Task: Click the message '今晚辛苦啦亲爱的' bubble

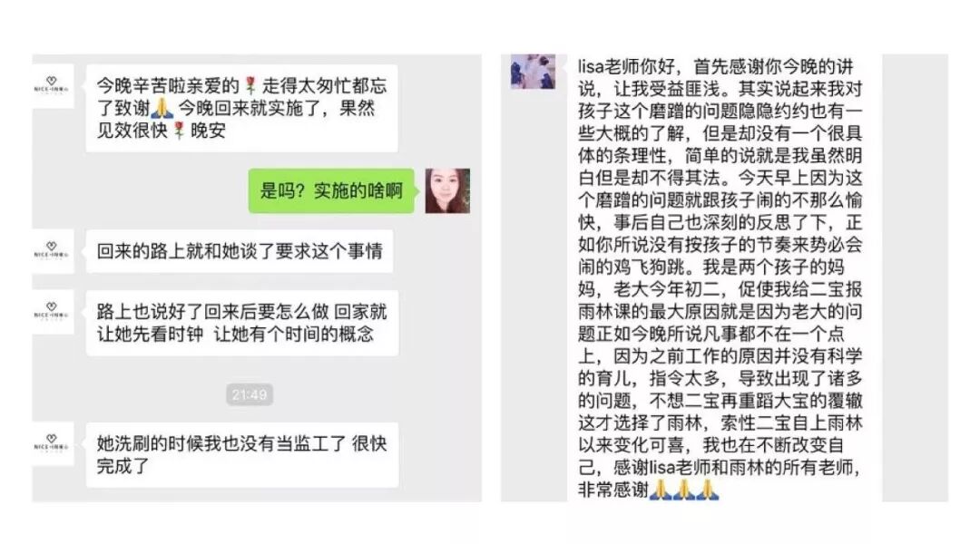Action: click(x=242, y=108)
